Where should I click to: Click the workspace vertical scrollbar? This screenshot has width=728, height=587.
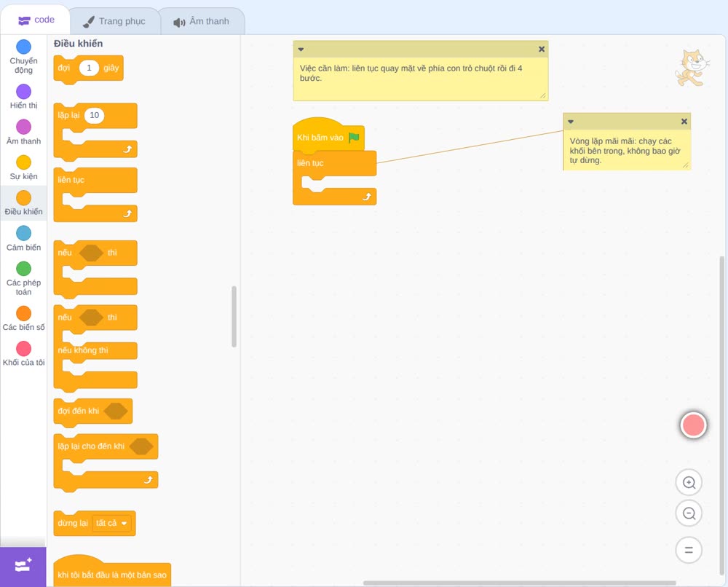(x=721, y=416)
